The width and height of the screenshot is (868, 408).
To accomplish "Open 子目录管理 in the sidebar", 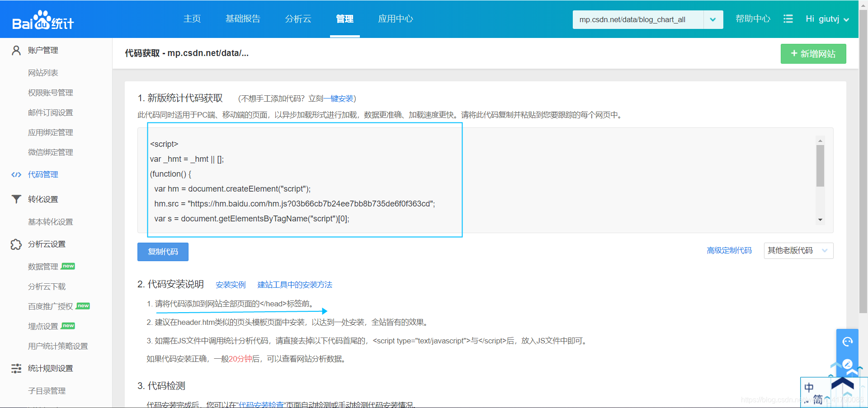I will 47,391.
